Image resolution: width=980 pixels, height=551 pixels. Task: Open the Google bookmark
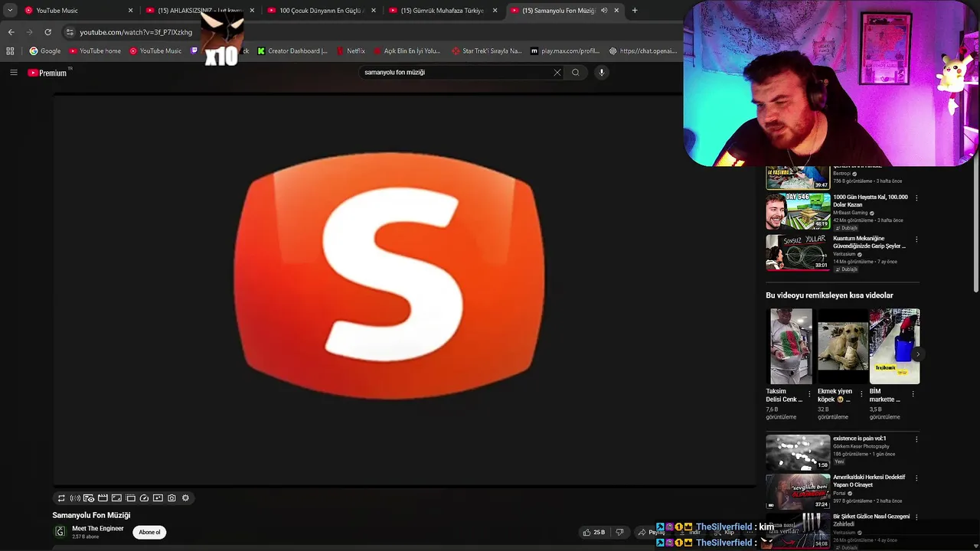pos(45,51)
